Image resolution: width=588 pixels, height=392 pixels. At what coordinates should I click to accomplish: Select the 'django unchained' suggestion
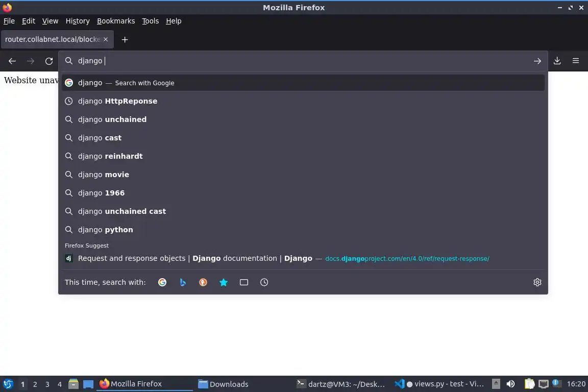[x=303, y=119]
